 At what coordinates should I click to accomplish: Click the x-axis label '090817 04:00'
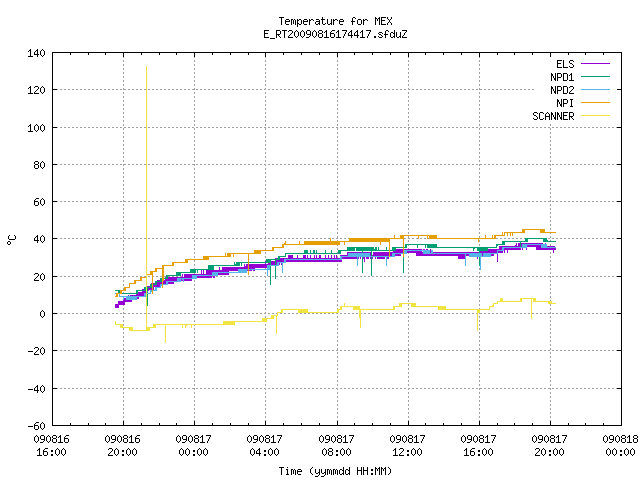pyautogui.click(x=264, y=446)
